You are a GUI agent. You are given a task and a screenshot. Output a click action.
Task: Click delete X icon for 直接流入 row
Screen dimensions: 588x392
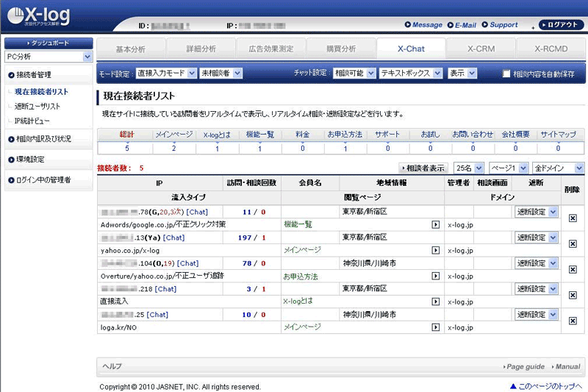pos(573,295)
